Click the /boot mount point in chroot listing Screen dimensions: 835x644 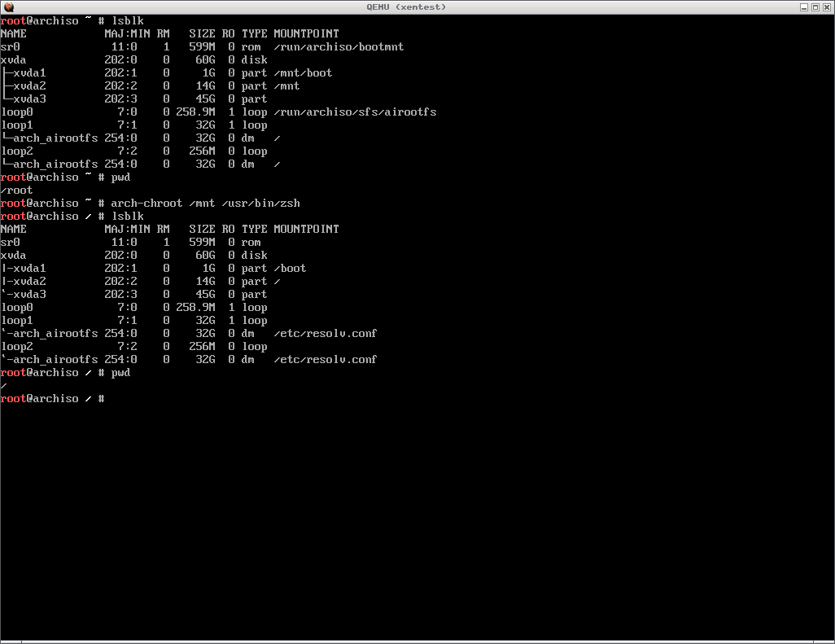tap(290, 268)
